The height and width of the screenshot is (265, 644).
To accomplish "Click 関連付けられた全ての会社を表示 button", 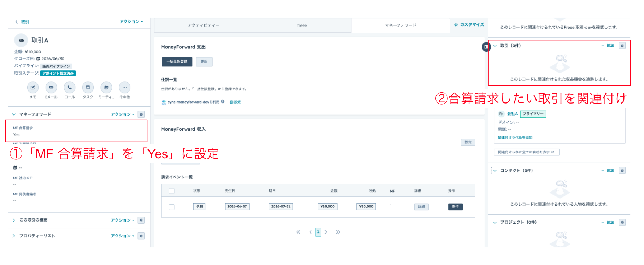I will pos(527,152).
